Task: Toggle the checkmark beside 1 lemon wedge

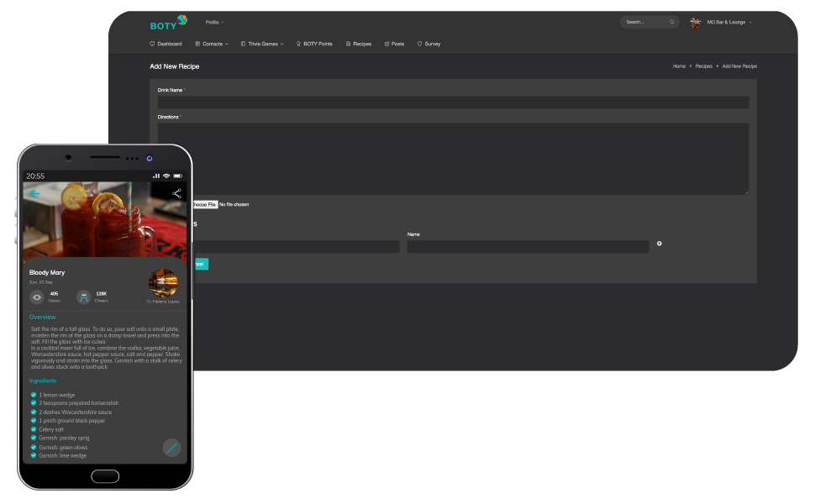Action: coord(32,395)
